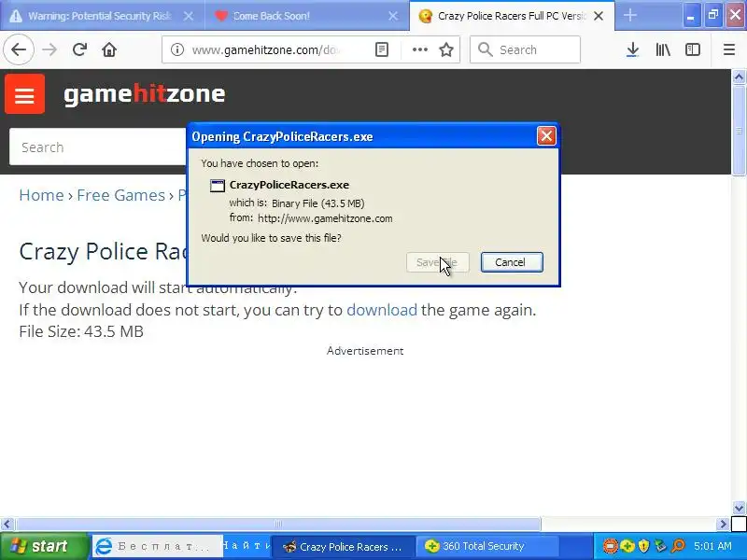Cancel the CrazyPoliceRacers.exe download
Viewport: 747px width, 560px height.
coord(512,262)
